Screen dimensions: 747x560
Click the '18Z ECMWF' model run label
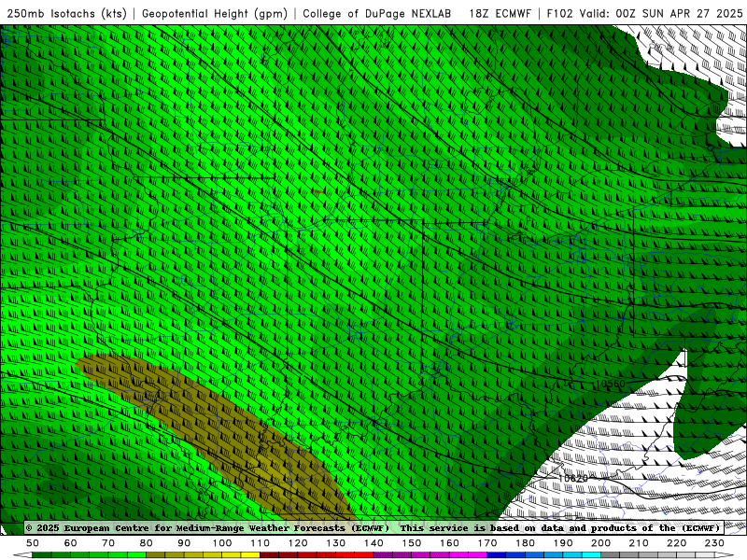500,14
